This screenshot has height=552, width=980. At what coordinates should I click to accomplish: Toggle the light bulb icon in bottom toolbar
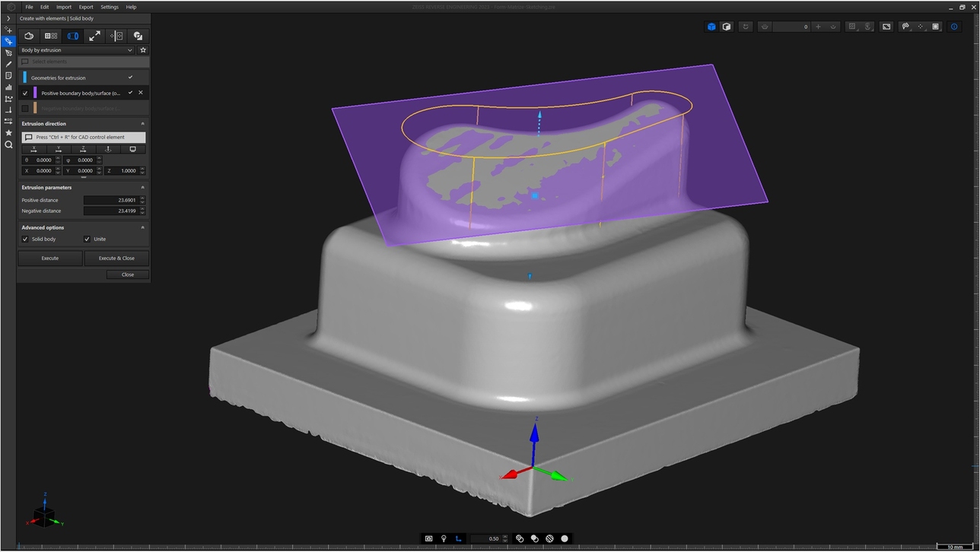point(444,538)
